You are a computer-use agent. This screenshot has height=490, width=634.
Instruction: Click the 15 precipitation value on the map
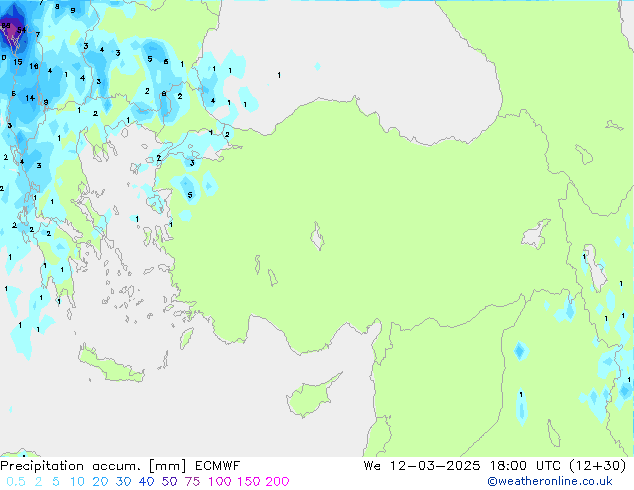click(x=18, y=62)
